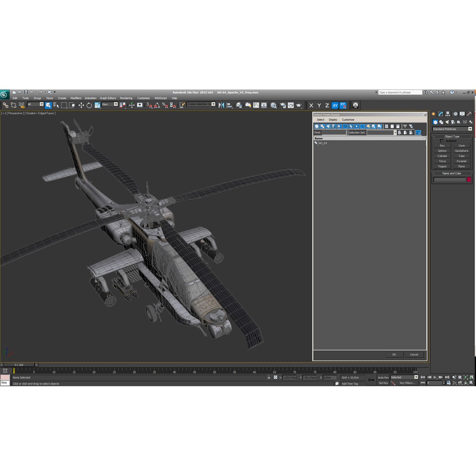Open the Modify panel tab icon
476x476 pixels.
[x=440, y=114]
